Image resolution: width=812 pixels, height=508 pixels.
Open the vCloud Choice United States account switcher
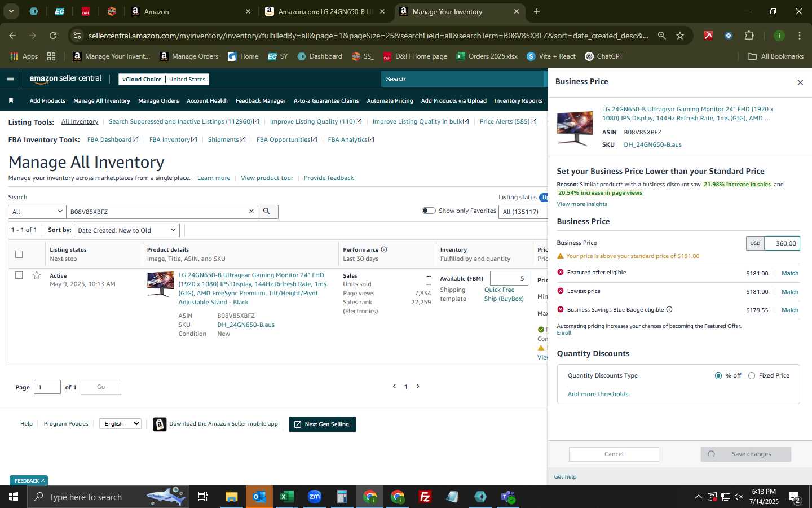(x=164, y=79)
